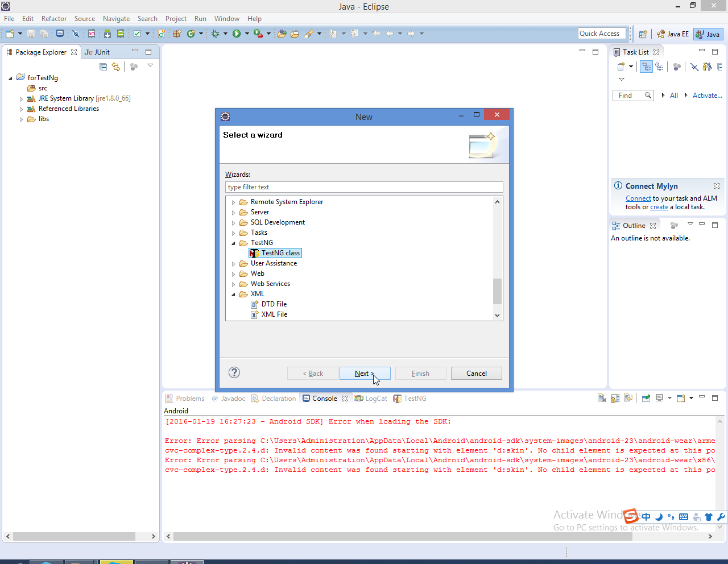728x564 pixels.
Task: Click the Activate... link in Task List
Action: tap(707, 96)
